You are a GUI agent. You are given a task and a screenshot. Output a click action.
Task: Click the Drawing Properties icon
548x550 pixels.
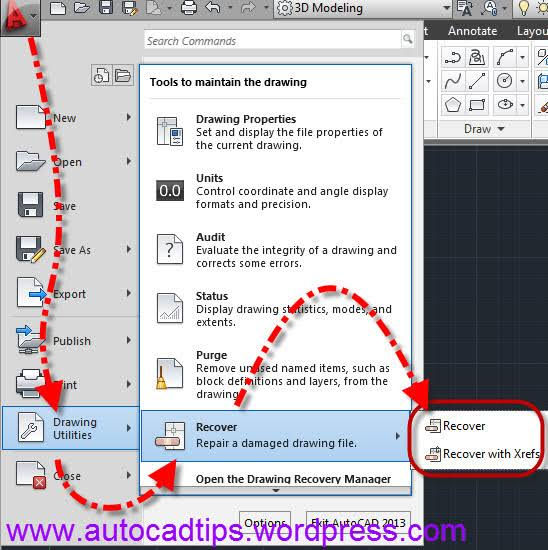(x=170, y=132)
